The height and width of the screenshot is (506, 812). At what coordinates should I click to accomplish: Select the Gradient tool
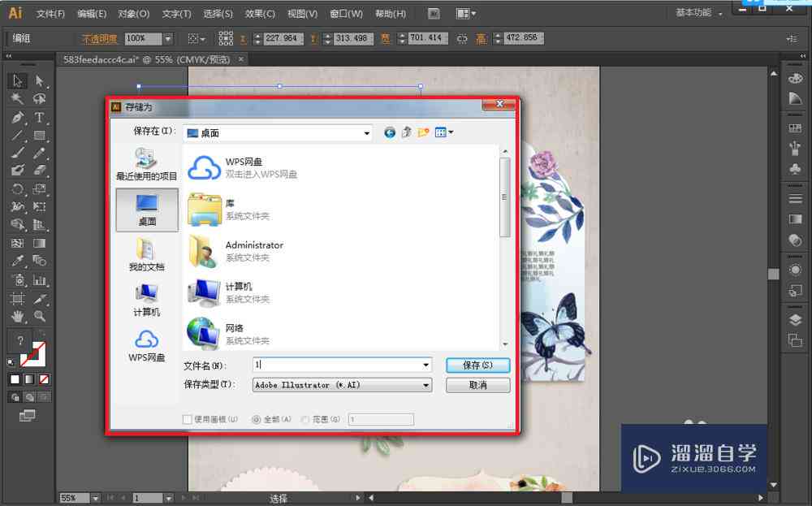39,242
